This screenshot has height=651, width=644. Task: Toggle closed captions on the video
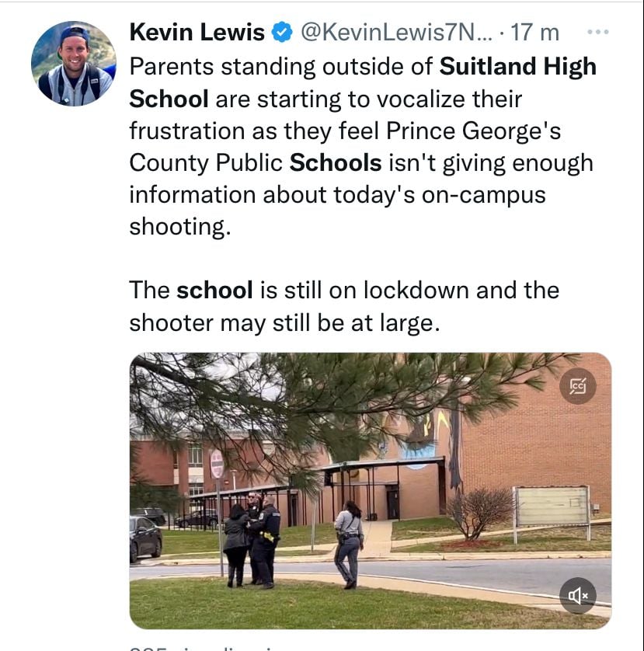(x=577, y=386)
